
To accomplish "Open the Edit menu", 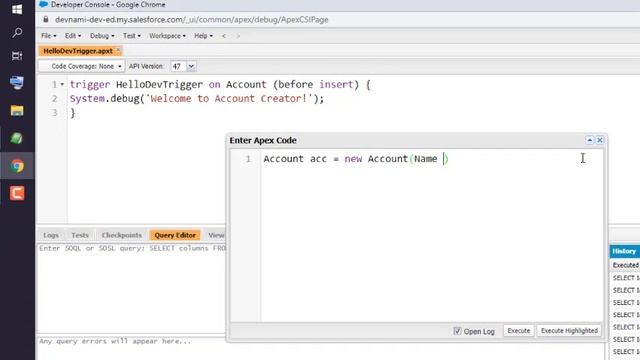I will (73, 36).
